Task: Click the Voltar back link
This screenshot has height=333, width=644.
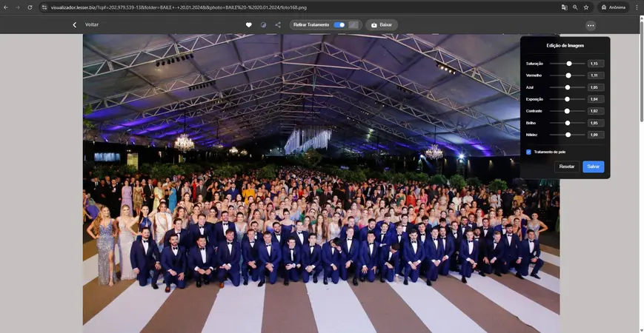Action: tap(92, 24)
